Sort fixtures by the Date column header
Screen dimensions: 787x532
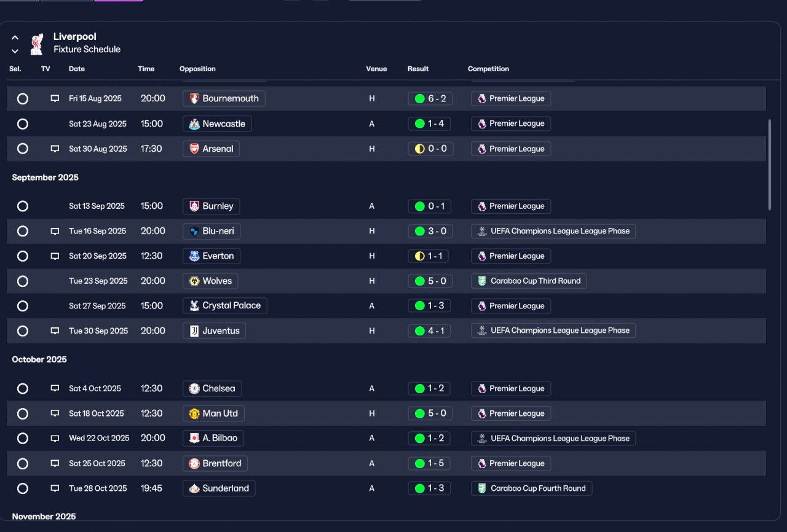[x=77, y=69]
